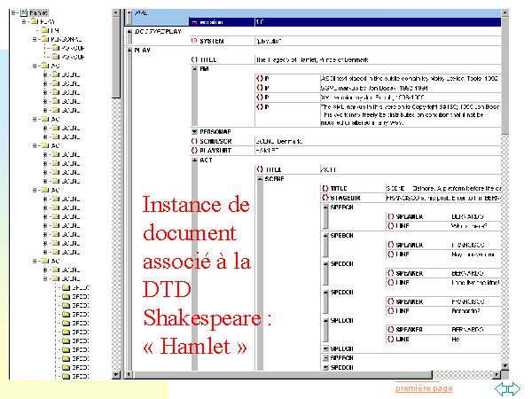Collapse the FM element in grid view

point(194,68)
